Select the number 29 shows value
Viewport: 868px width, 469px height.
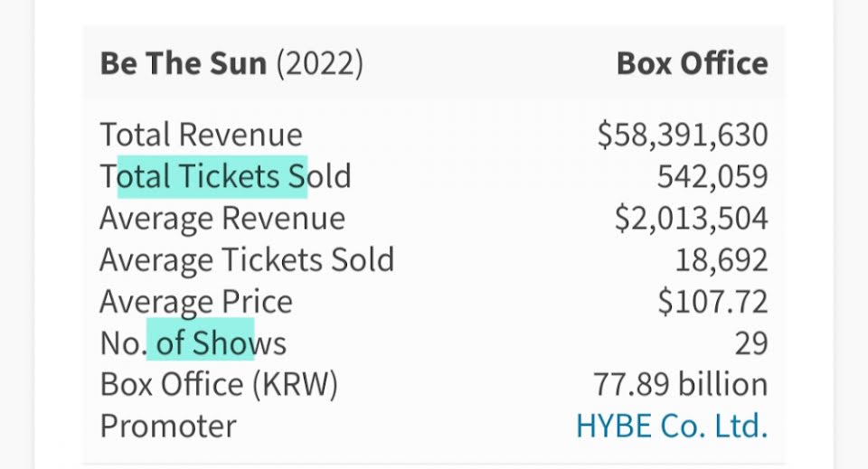tap(750, 343)
